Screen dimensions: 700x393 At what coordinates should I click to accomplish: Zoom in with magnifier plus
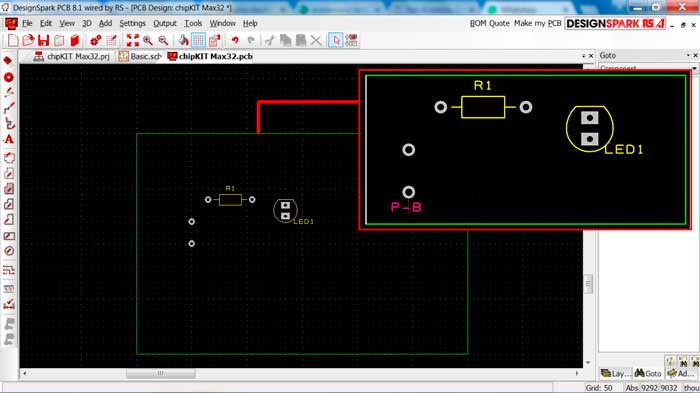(148, 41)
